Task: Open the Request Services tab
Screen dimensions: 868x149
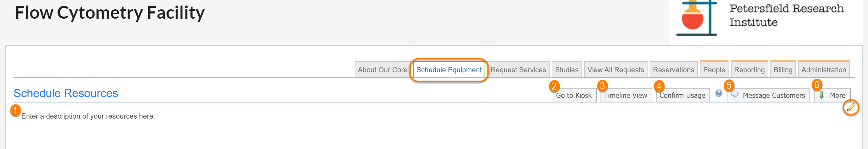Action: point(518,70)
